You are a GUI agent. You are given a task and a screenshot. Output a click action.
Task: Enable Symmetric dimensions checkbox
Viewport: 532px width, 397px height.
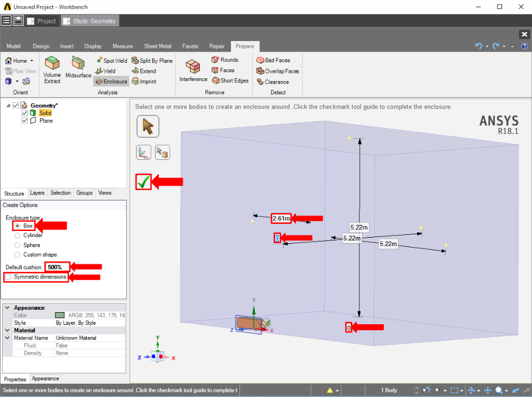click(8, 277)
